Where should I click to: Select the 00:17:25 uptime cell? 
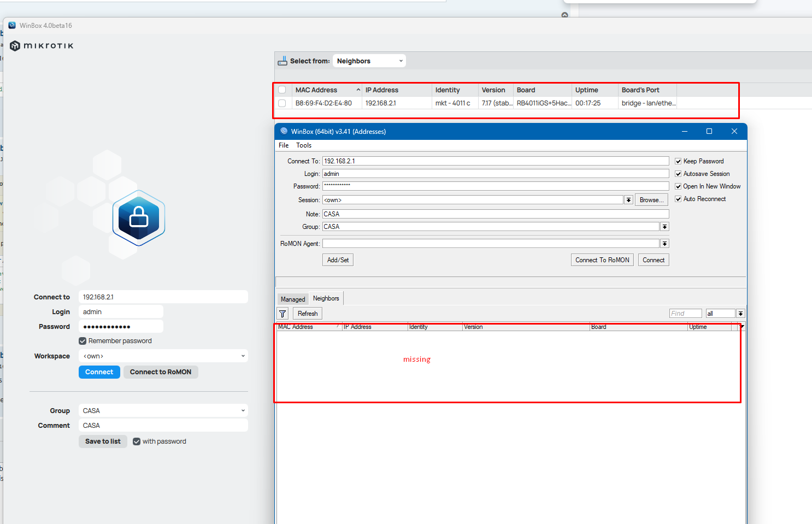tap(595, 103)
